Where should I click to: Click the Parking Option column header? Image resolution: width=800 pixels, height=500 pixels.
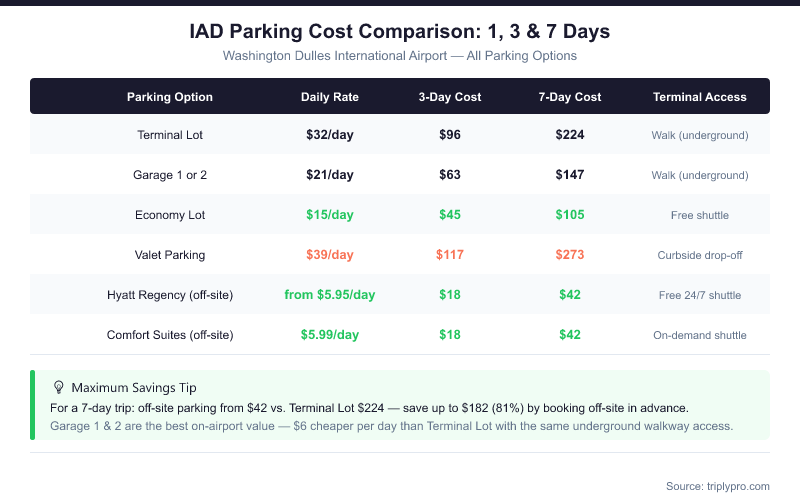[x=170, y=97]
